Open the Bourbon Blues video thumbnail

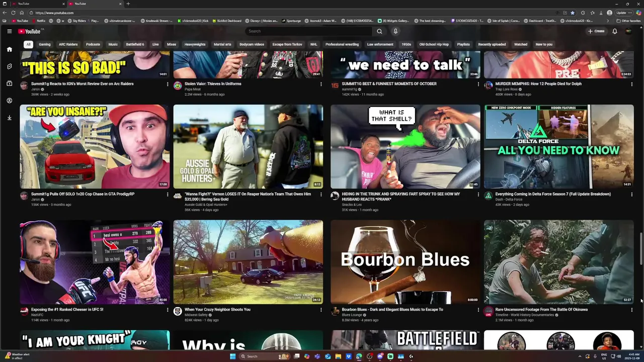[x=406, y=262]
